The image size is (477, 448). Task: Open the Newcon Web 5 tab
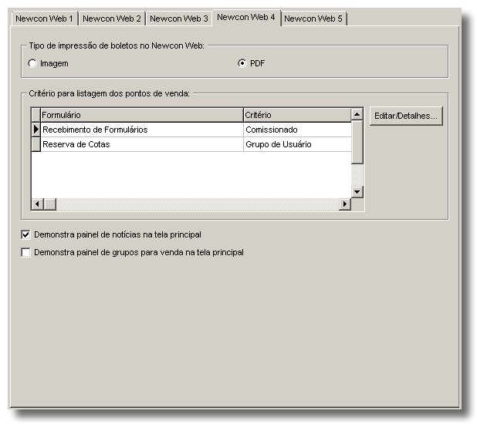click(313, 19)
